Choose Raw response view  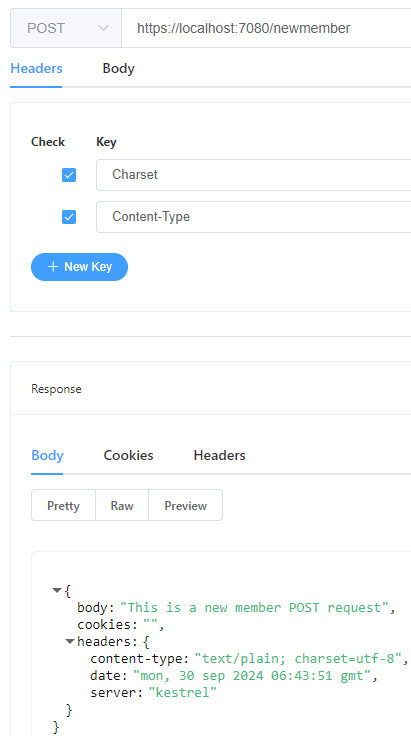(x=122, y=506)
